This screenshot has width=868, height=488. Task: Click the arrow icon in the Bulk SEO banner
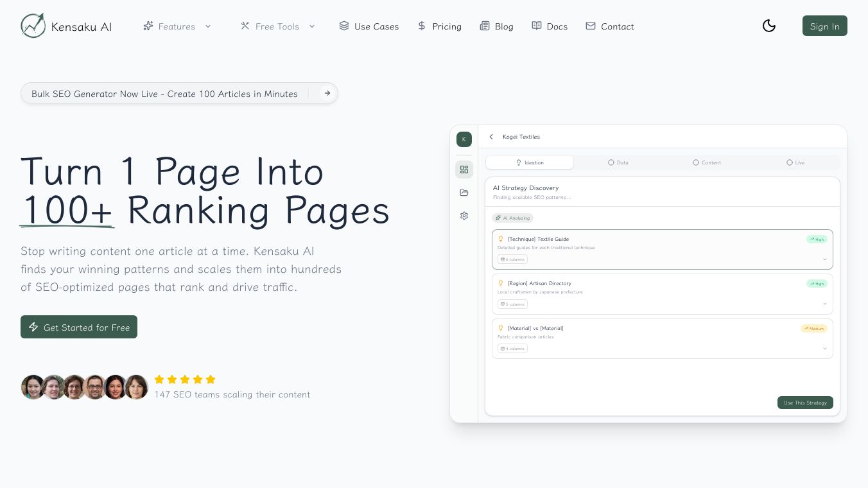coord(327,93)
